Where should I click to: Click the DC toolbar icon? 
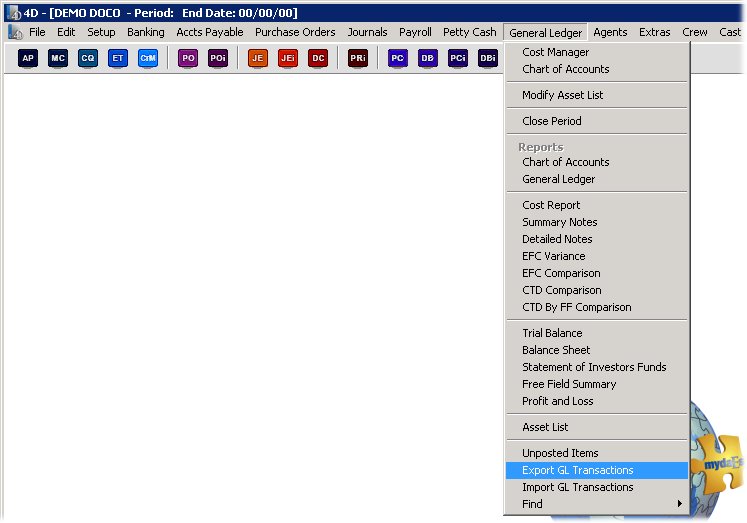click(318, 58)
